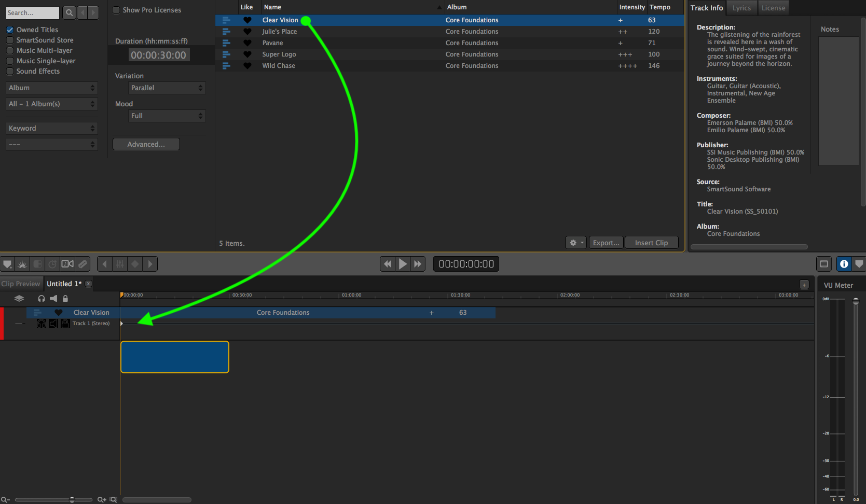Enable Show Pro Licenses checkbox
This screenshot has height=504, width=866.
click(116, 10)
